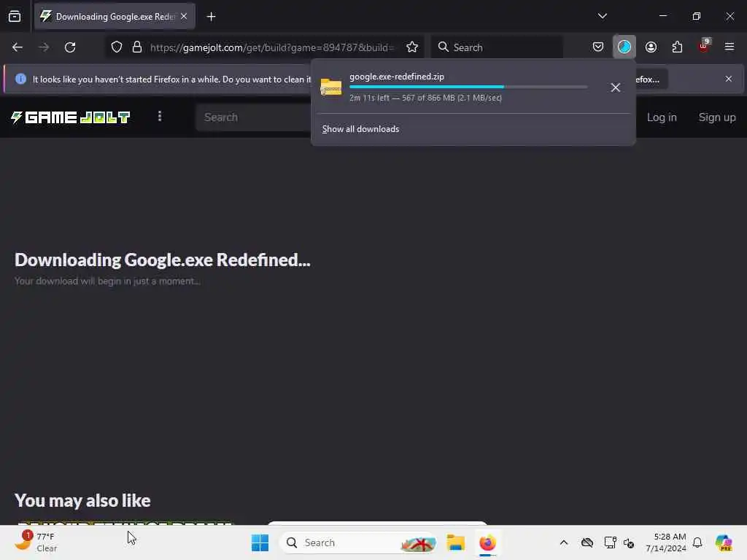Select the google.exe-redefined.zip filename text

396,77
